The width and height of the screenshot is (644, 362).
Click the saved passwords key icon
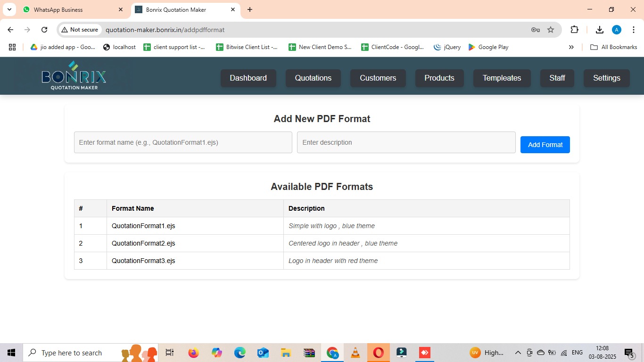535,30
